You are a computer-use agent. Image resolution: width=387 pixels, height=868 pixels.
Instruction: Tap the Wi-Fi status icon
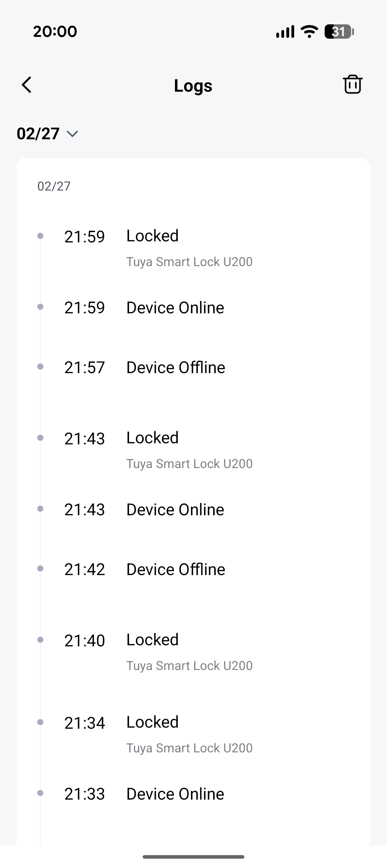click(x=309, y=32)
